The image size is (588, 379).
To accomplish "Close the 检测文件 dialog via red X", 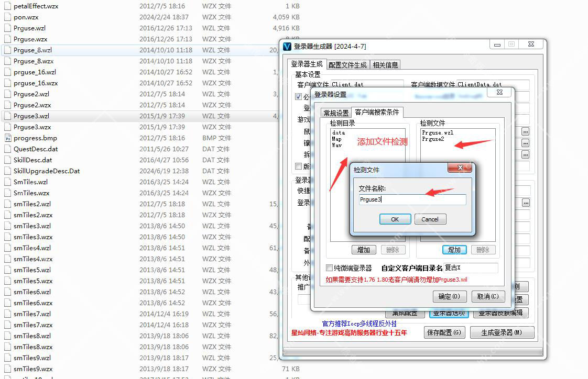I will 460,168.
